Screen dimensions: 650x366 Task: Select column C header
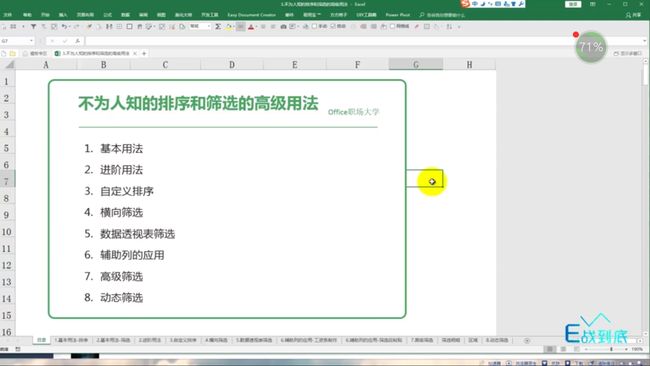(165, 65)
